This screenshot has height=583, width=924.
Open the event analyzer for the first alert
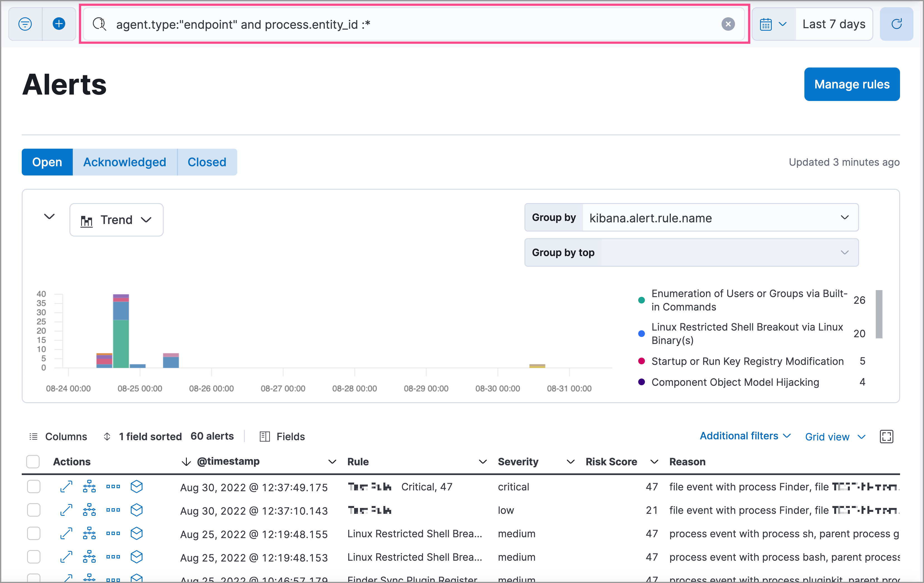89,487
